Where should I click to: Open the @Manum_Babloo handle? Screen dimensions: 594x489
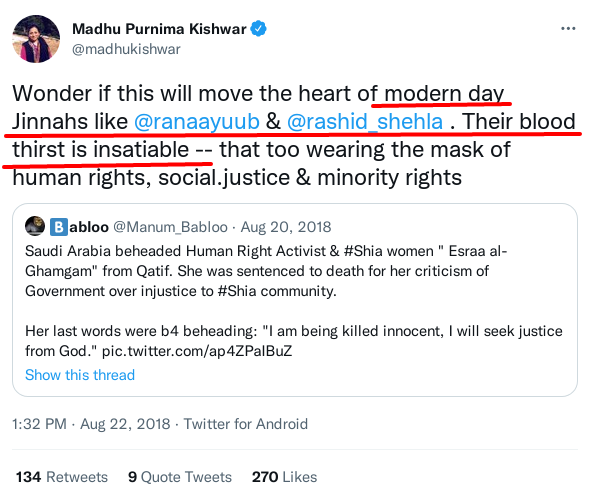[170, 227]
